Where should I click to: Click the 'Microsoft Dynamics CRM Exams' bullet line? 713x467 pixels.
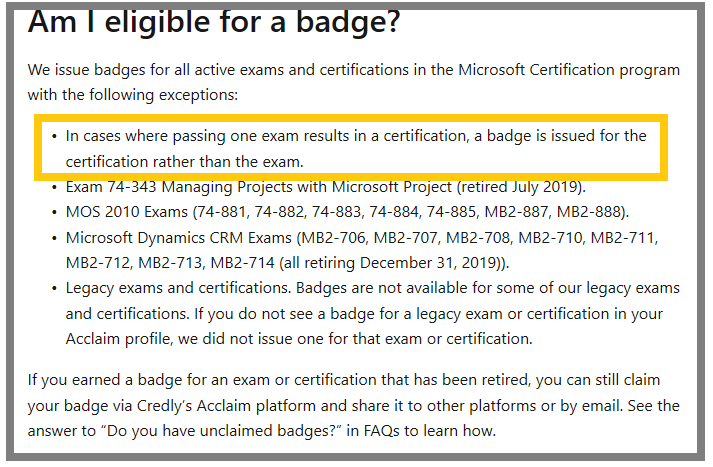(x=362, y=250)
